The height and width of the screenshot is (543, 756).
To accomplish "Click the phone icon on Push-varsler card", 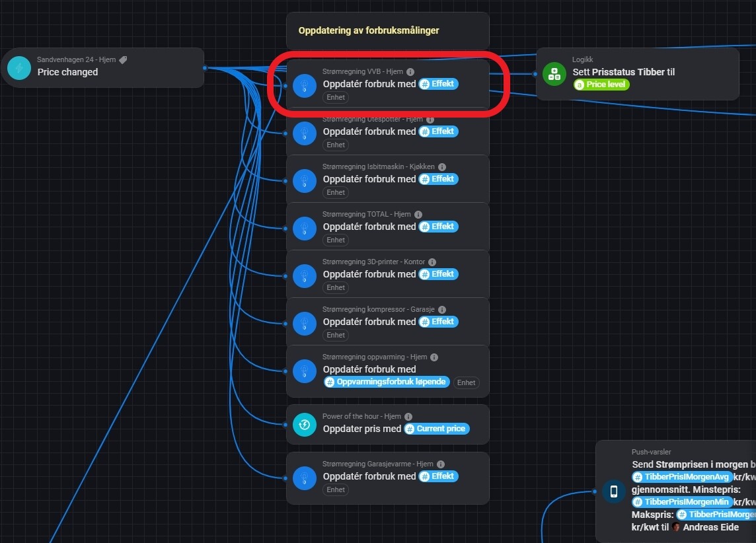I will click(x=614, y=491).
